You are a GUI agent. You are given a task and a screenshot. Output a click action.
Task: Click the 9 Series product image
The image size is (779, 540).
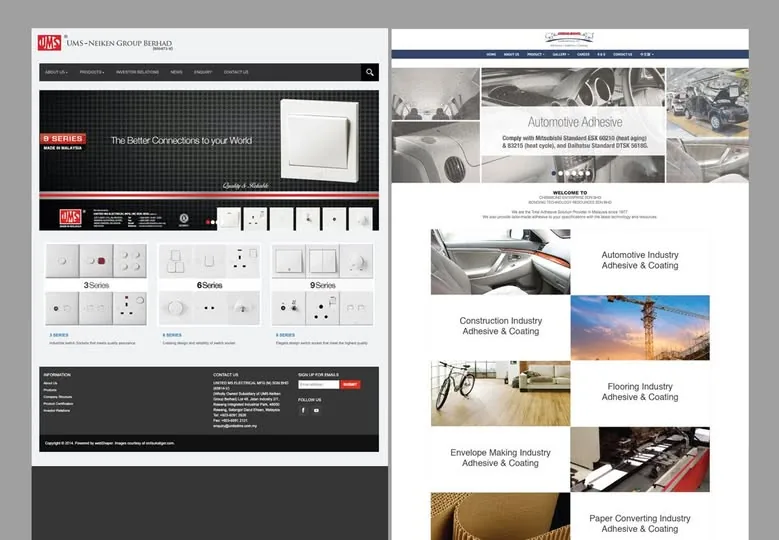click(322, 285)
